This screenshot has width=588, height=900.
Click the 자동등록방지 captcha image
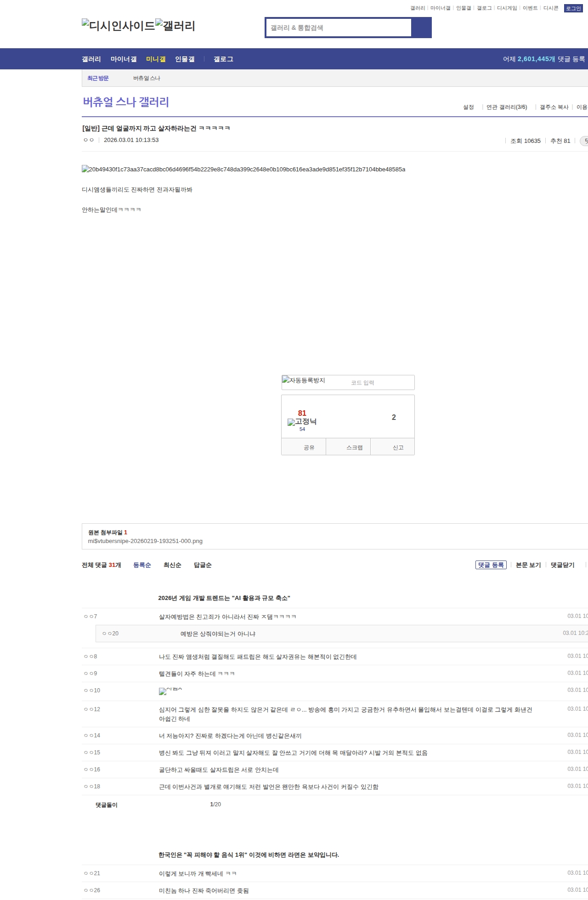[304, 380]
